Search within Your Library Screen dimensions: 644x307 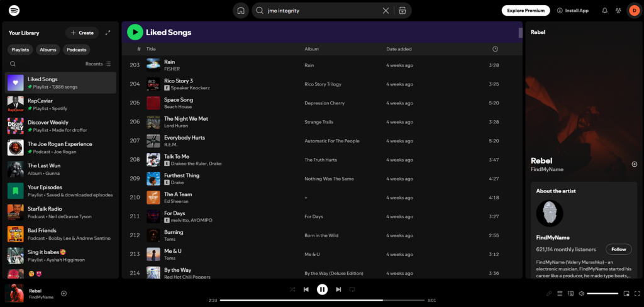[x=13, y=64]
